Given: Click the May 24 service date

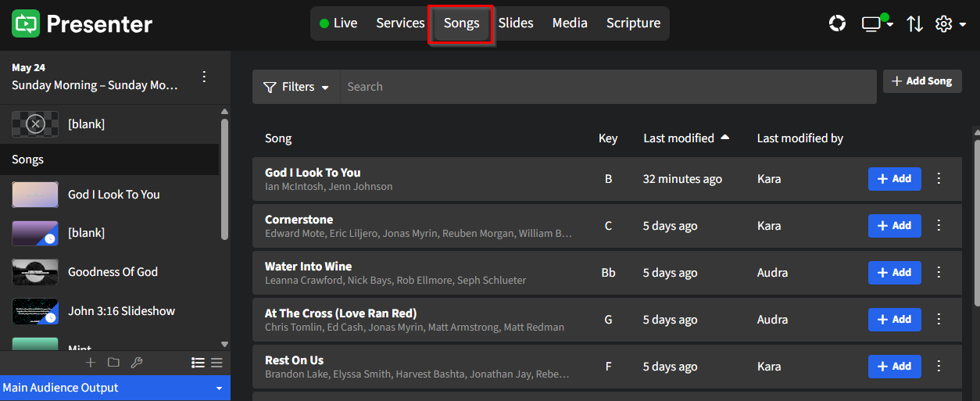Looking at the screenshot, I should coord(28,68).
